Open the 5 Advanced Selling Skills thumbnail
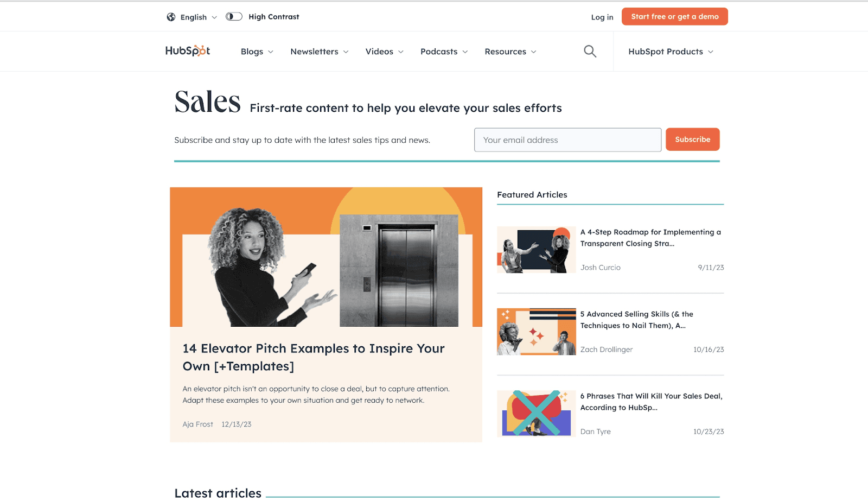The height and width of the screenshot is (501, 868). tap(537, 332)
